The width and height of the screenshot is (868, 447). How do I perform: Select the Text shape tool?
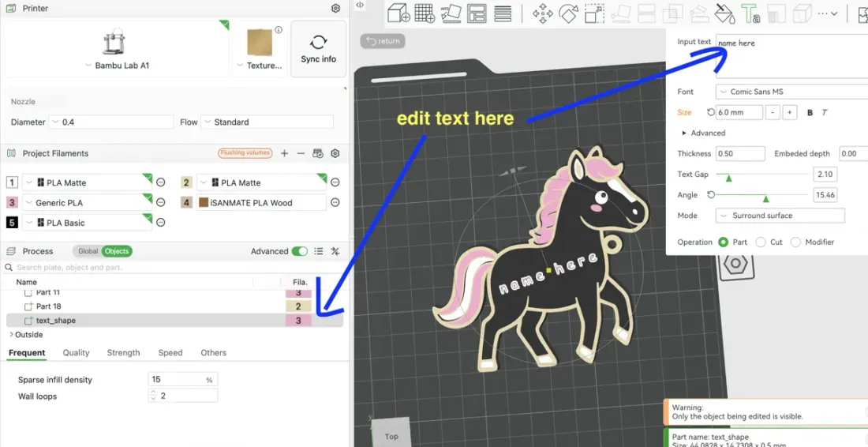pyautogui.click(x=750, y=13)
